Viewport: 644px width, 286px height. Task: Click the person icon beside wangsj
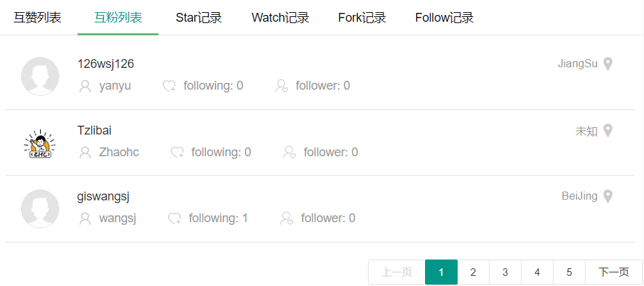coord(85,219)
